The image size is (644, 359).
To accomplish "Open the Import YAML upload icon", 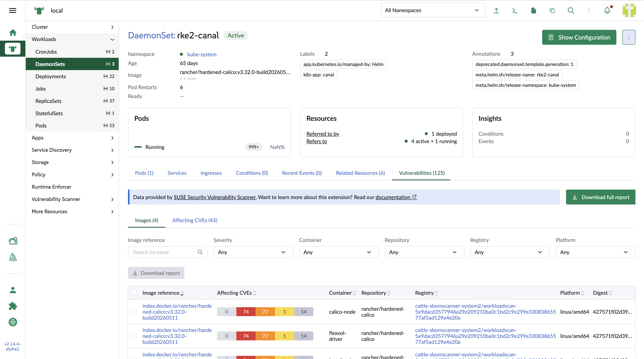I will tap(496, 10).
